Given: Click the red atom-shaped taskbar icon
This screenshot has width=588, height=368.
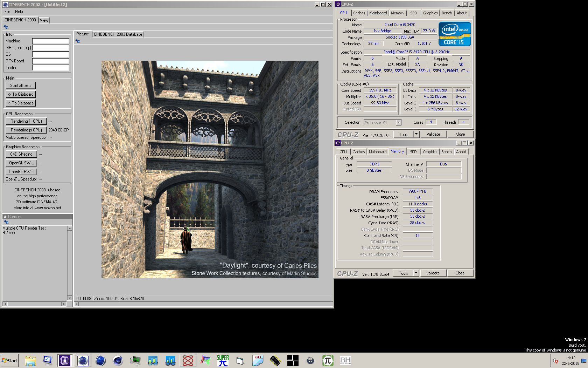Looking at the screenshot, I should coord(188,360).
